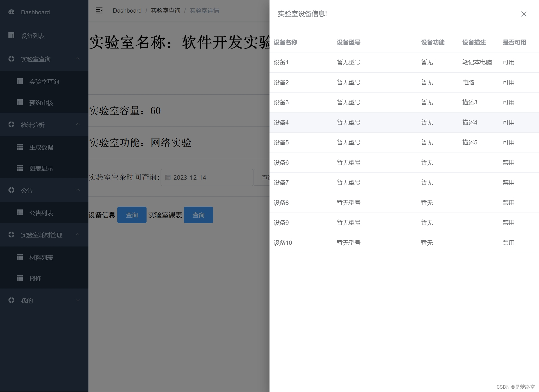Viewport: 539px width, 392px height.
Task: Open the 材料列表 submenu entry
Action: [44, 257]
